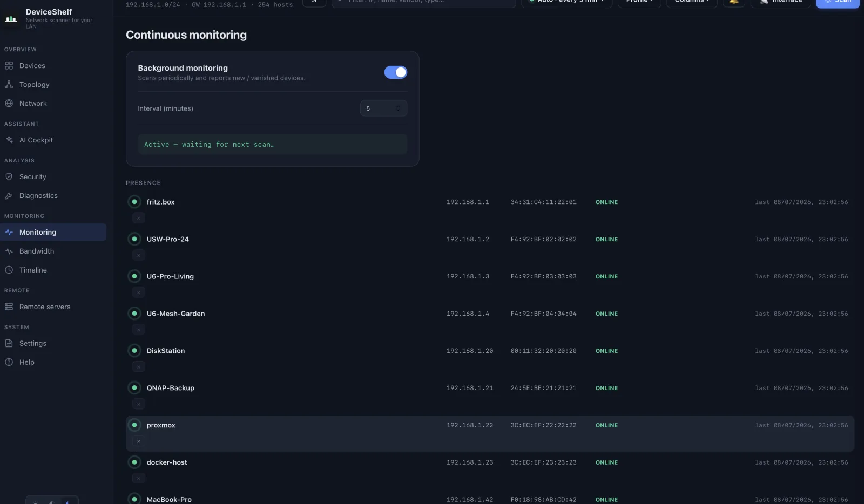Click the fritz.box presence status dot

134,202
